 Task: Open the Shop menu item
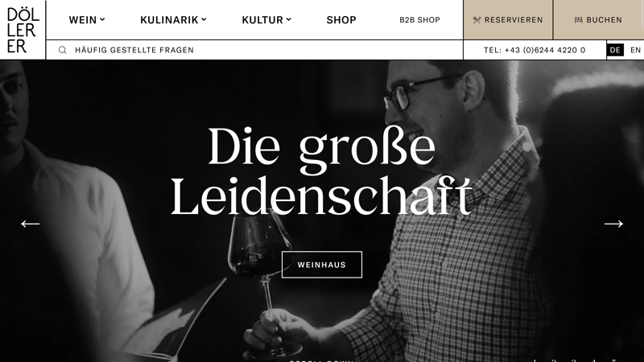[341, 19]
